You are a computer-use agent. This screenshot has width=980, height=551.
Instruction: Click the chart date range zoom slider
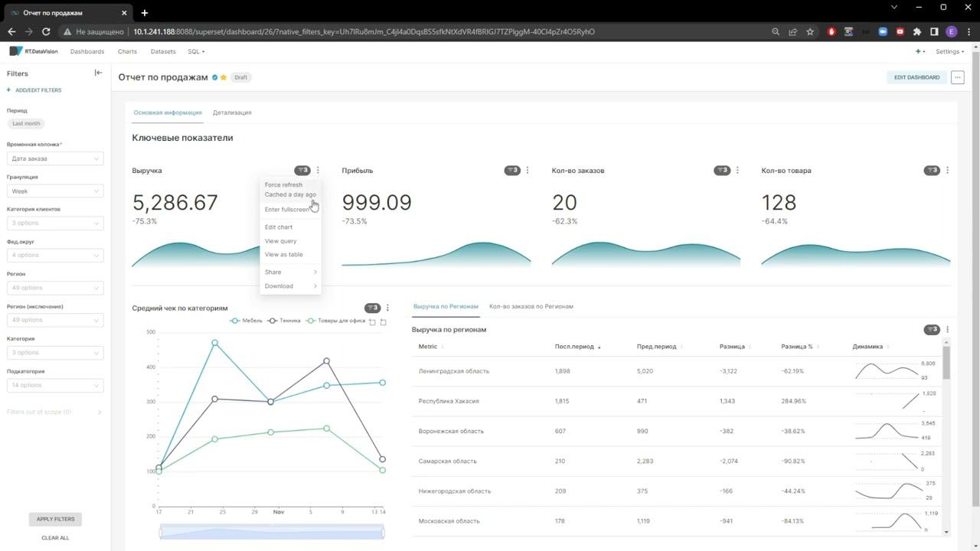272,531
